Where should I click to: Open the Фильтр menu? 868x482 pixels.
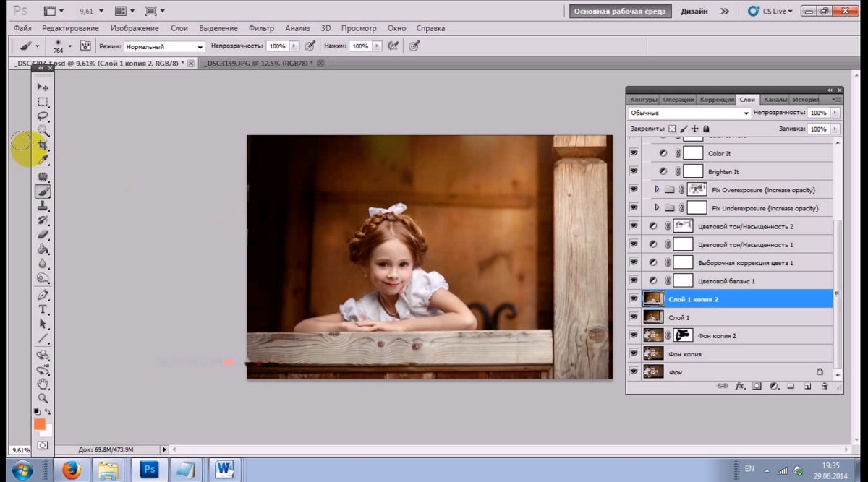[261, 28]
